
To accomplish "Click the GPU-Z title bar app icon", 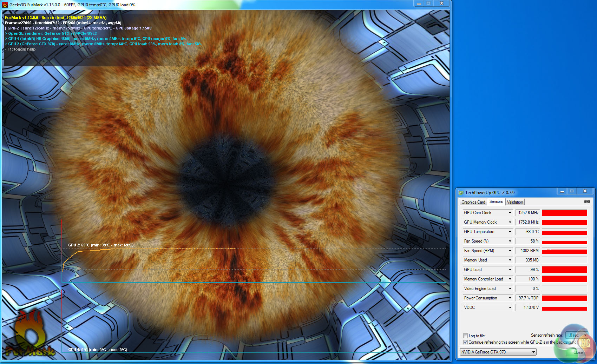I will 461,193.
